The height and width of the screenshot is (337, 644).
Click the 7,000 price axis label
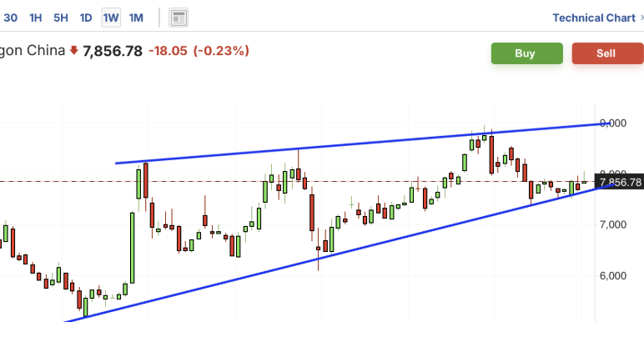click(613, 225)
